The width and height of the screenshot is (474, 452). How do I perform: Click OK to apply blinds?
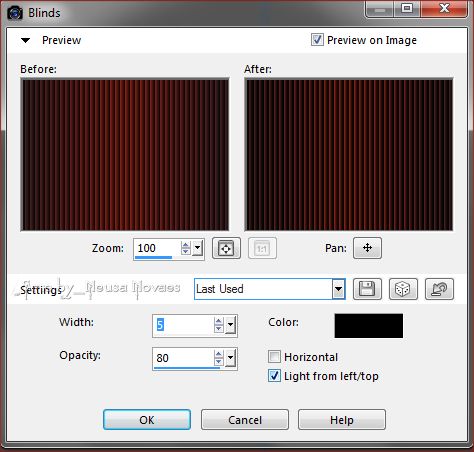pyautogui.click(x=147, y=420)
